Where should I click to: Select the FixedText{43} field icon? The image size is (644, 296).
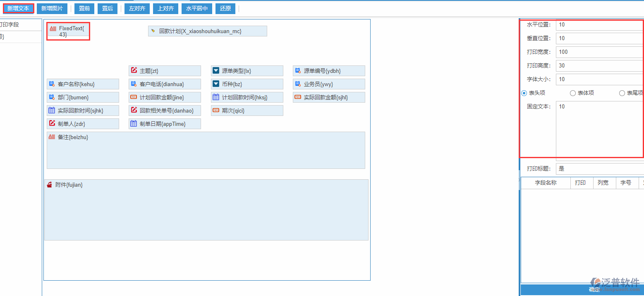click(53, 29)
